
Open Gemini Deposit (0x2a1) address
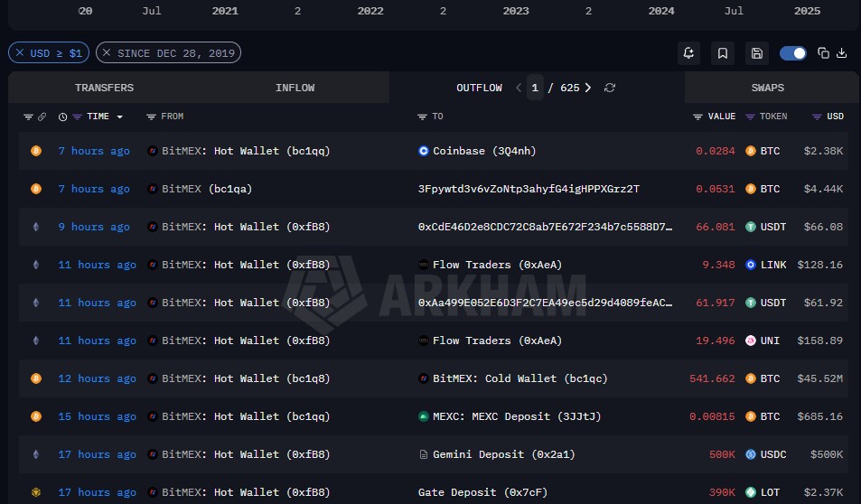click(x=503, y=454)
